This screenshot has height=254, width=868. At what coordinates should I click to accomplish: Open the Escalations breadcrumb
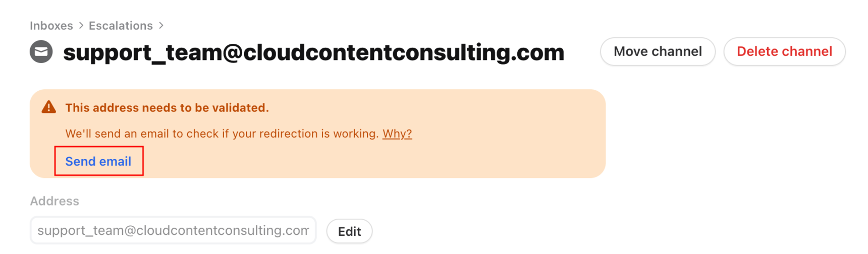[121, 26]
